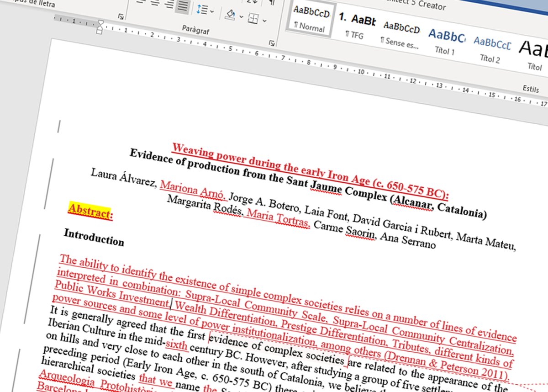
Task: Apply the Títol 2 heading style
Action: tap(491, 49)
